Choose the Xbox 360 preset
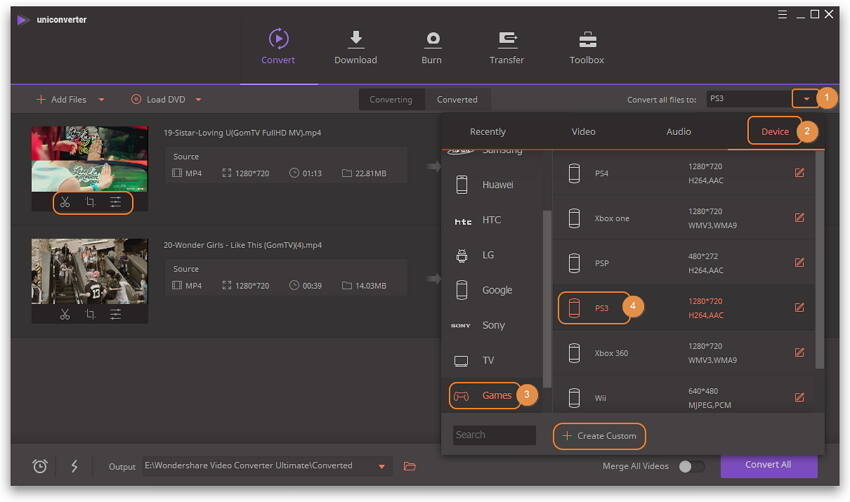850x502 pixels. pos(683,353)
